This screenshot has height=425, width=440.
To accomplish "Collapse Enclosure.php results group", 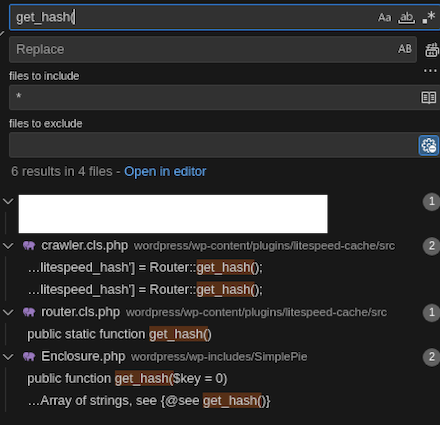I will click(8, 357).
